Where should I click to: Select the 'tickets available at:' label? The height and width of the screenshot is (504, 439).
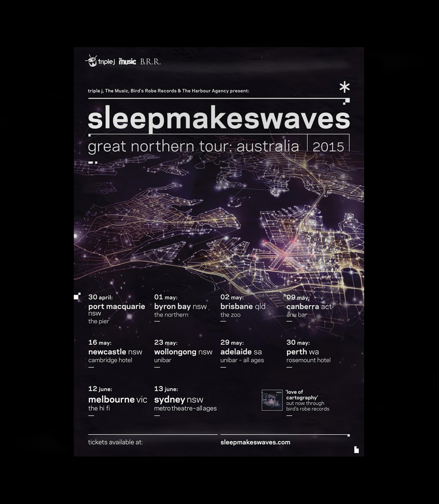[x=116, y=442]
